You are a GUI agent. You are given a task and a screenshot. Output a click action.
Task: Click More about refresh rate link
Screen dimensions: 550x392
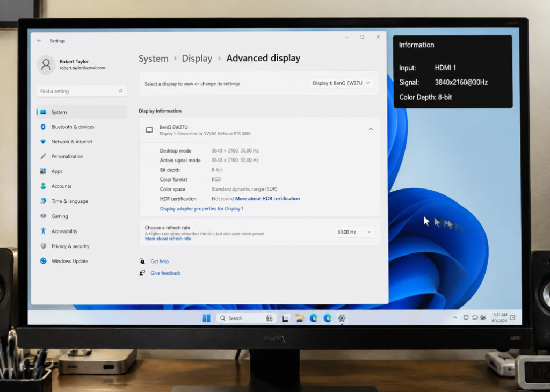(168, 238)
